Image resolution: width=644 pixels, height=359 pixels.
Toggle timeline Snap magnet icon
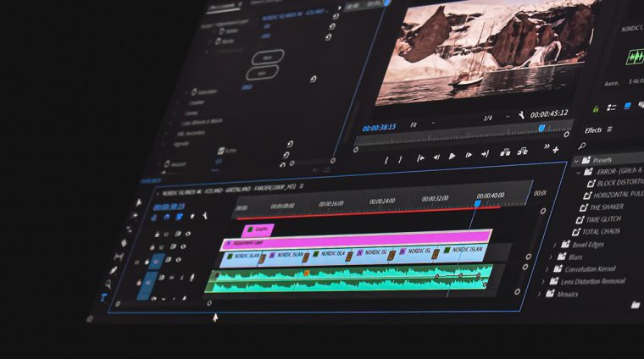coord(166,218)
